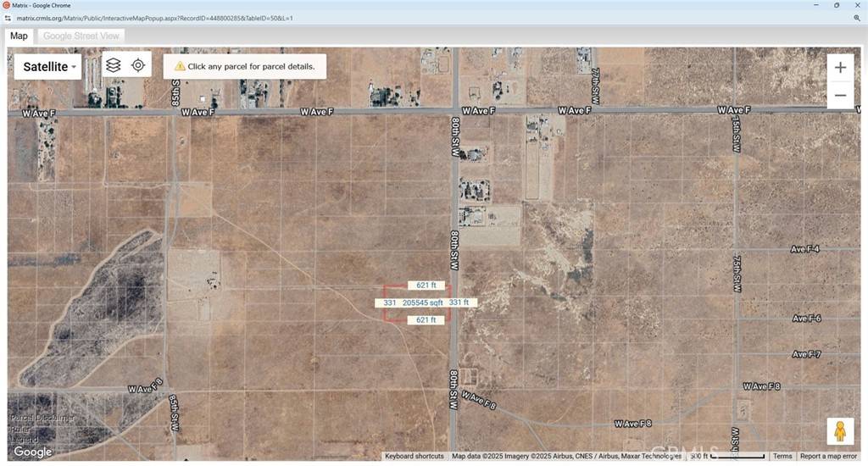Viewport: 868px width, 466px height.
Task: Click the Chrome zoom magnifier icon
Action: point(857,18)
